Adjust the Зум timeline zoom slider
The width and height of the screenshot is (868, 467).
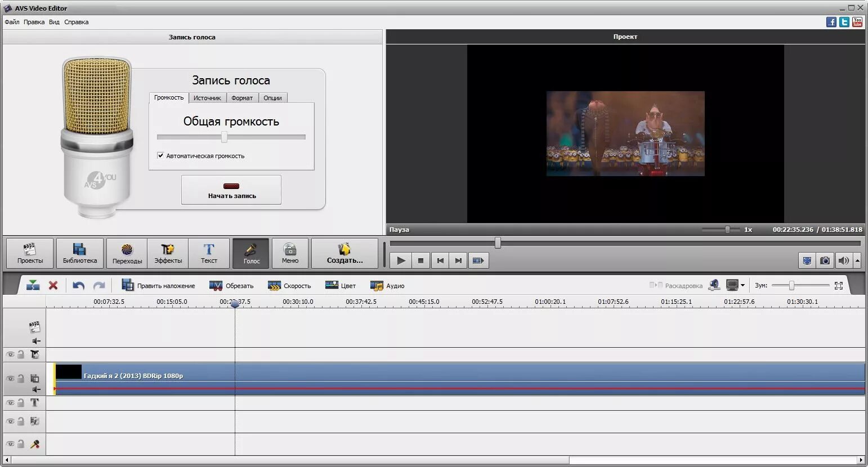[791, 285]
